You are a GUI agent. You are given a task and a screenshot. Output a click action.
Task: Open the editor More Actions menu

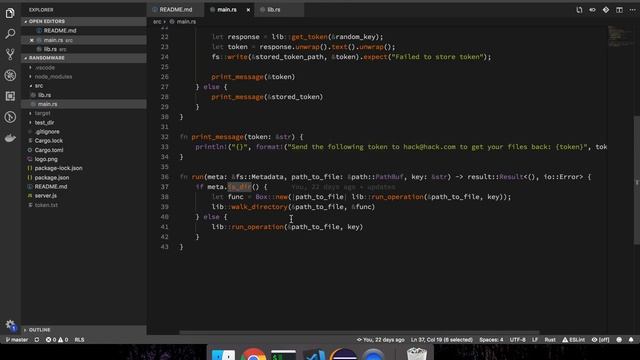(x=632, y=10)
